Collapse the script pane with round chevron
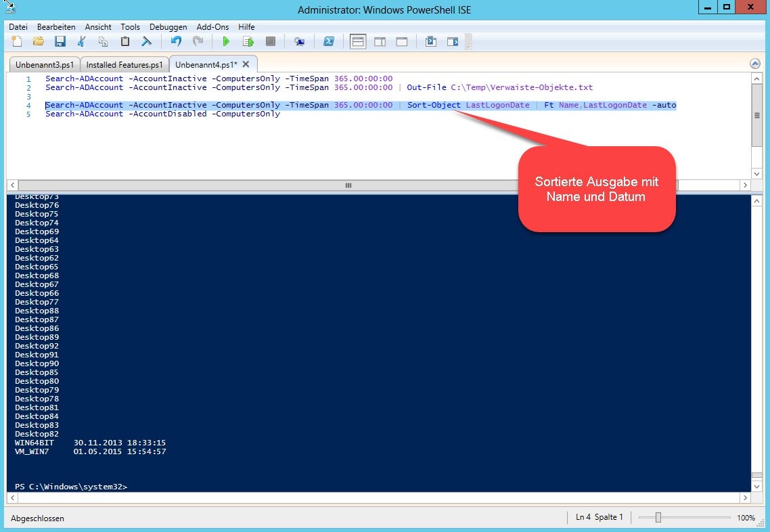The image size is (770, 532). pyautogui.click(x=755, y=64)
